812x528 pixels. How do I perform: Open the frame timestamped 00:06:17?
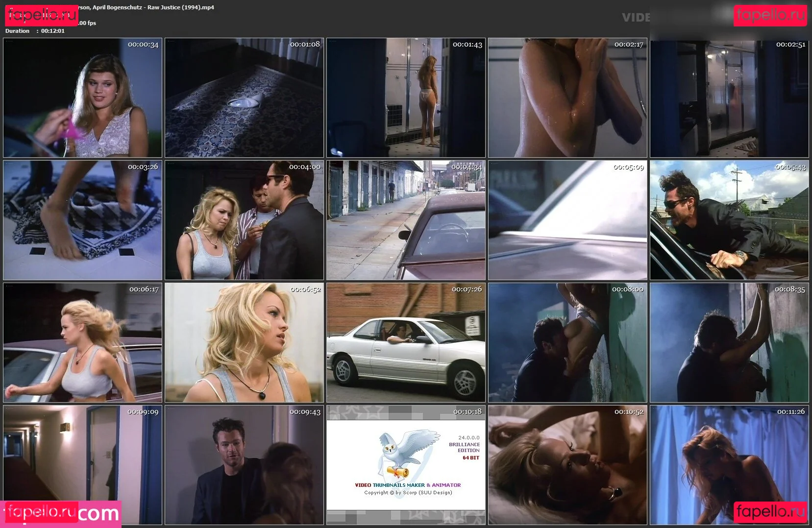click(x=82, y=342)
